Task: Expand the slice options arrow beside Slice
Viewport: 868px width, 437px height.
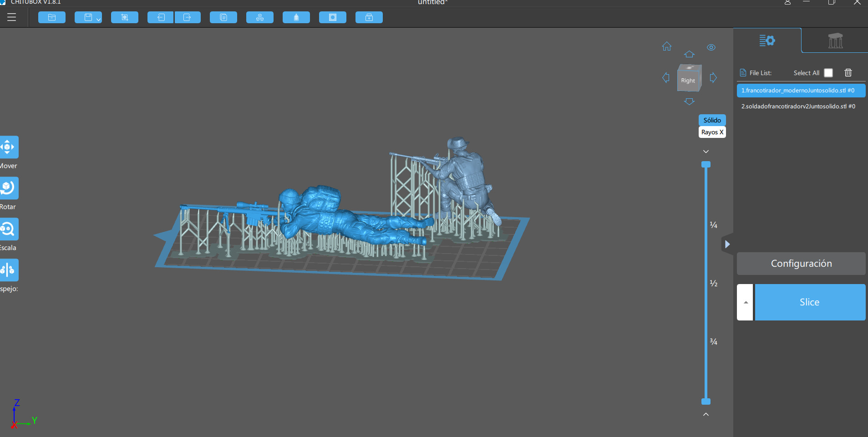Action: (x=745, y=302)
